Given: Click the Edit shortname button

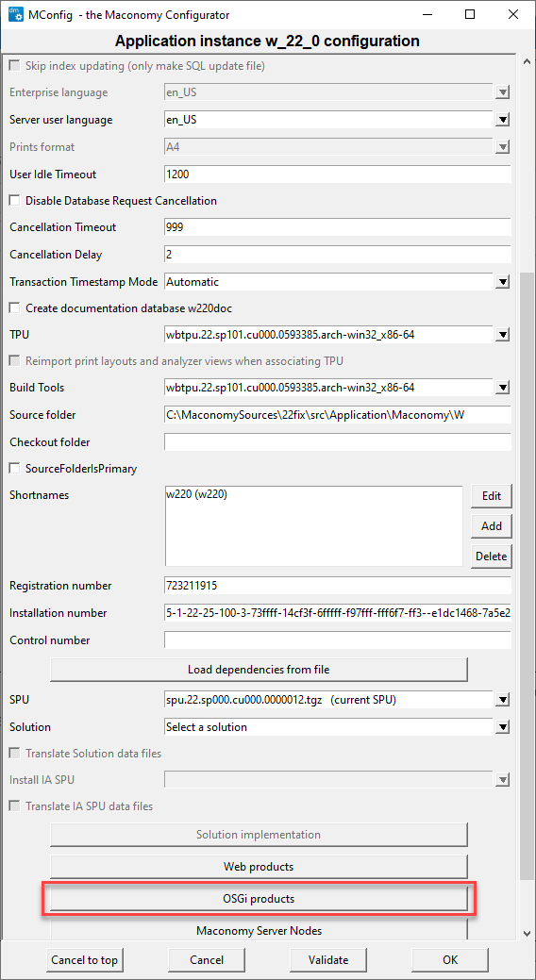Looking at the screenshot, I should (x=492, y=495).
